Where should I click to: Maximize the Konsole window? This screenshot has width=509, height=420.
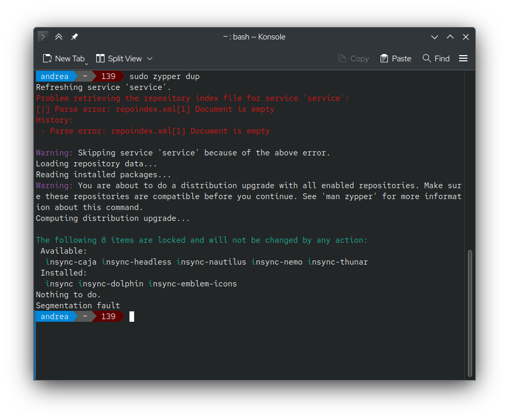tap(450, 37)
